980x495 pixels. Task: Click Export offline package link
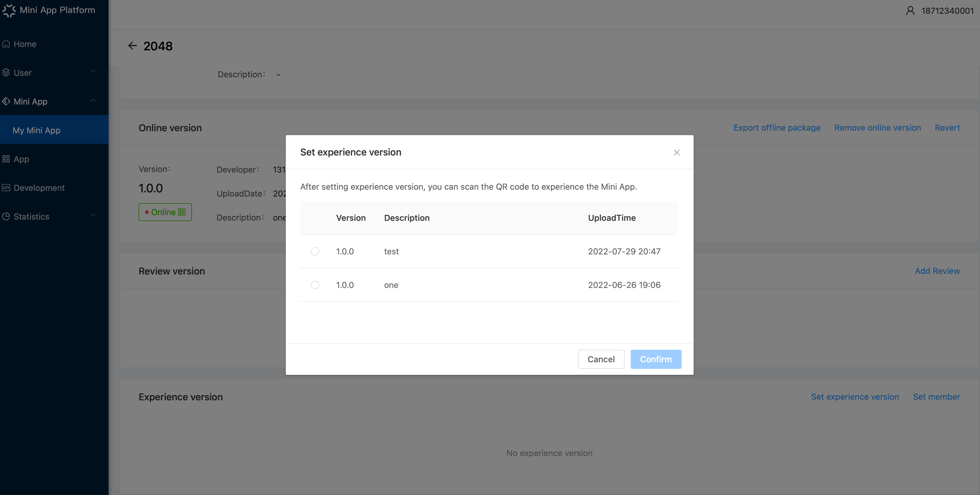coord(777,128)
